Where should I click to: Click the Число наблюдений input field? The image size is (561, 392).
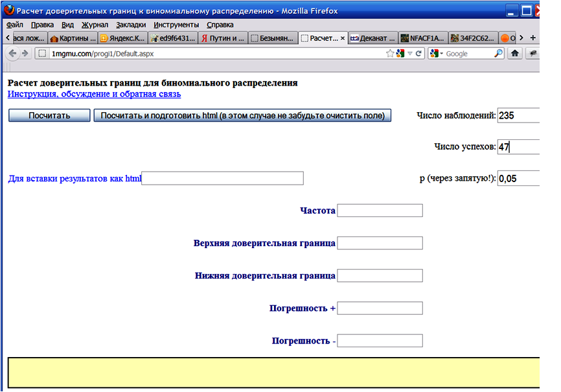click(x=518, y=115)
